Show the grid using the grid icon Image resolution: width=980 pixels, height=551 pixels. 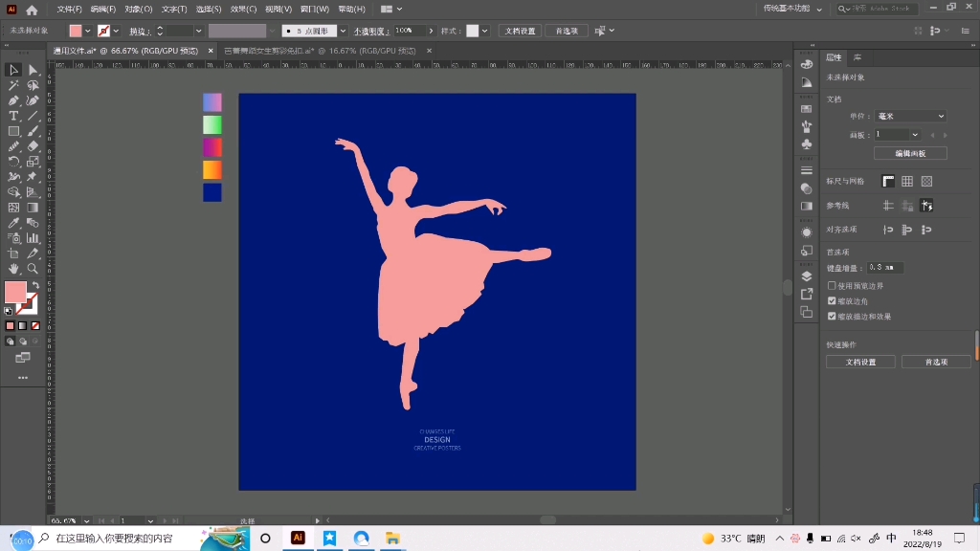907,181
